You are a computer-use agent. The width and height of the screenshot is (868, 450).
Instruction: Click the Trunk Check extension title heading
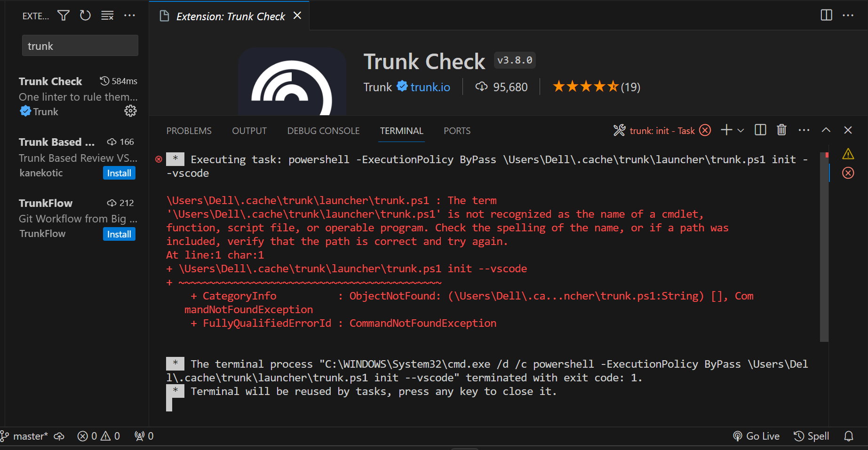coord(424,62)
